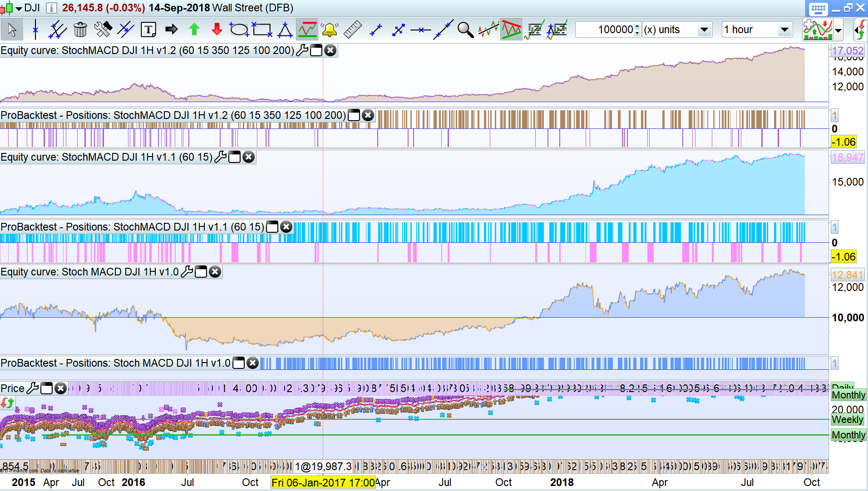Open the (x) units dropdown

[704, 30]
